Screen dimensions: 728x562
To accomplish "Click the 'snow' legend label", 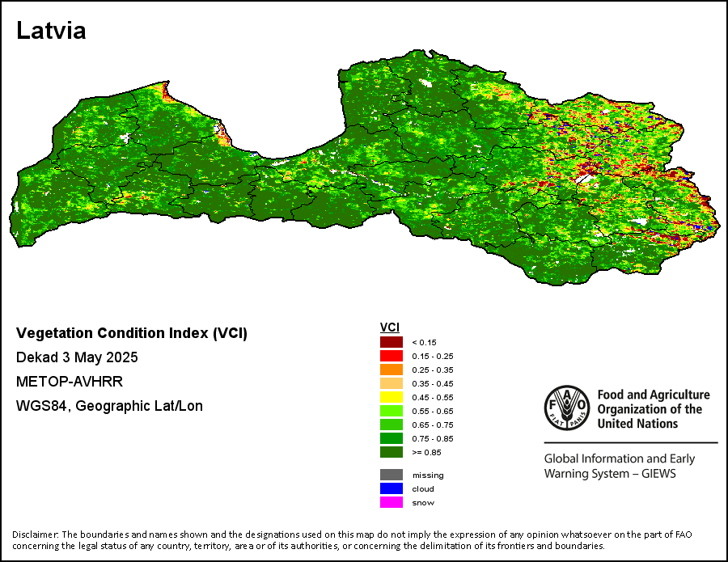I will 423,503.
